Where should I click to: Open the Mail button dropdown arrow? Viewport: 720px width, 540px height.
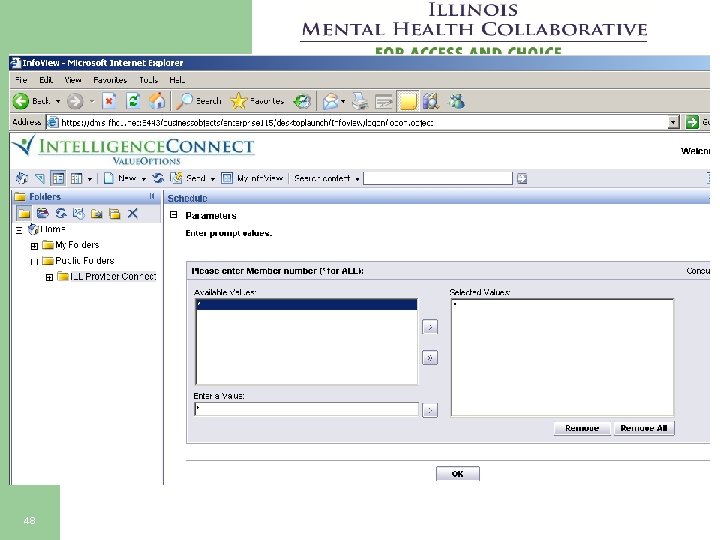tap(343, 101)
